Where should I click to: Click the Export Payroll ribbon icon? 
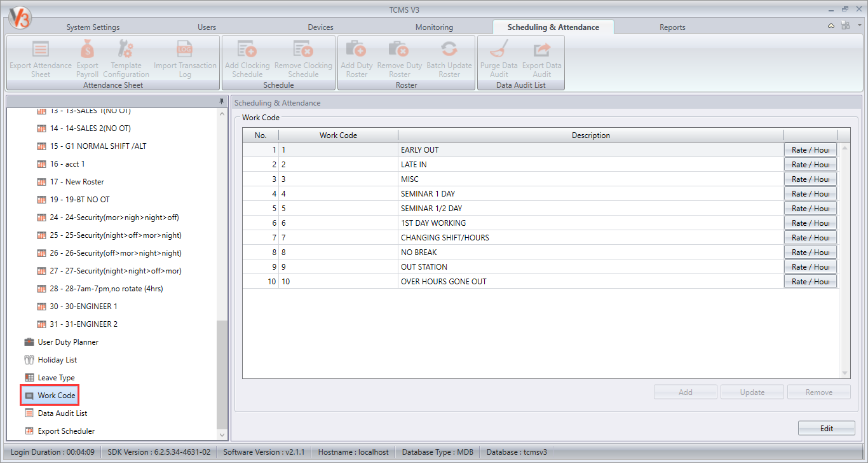[88, 50]
